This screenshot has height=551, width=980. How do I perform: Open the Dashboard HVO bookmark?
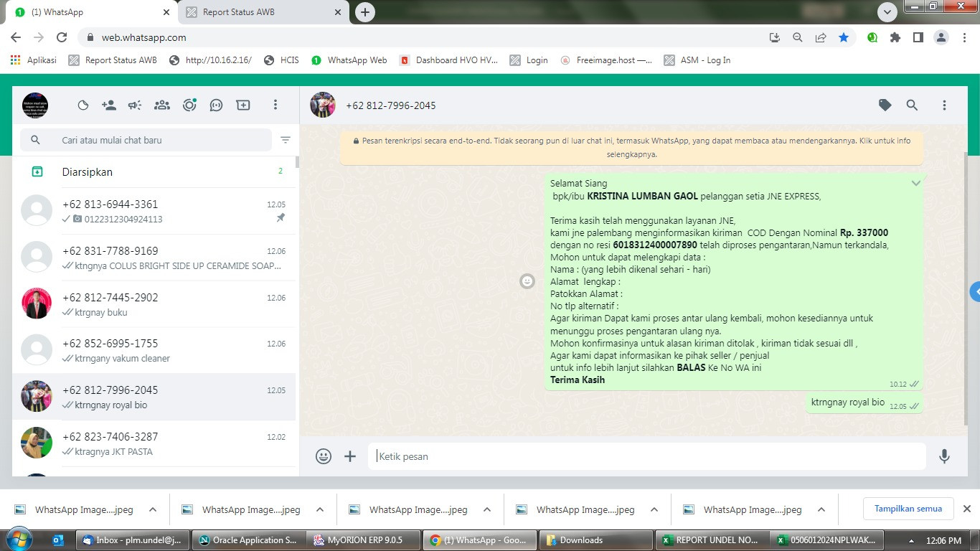[x=448, y=60]
